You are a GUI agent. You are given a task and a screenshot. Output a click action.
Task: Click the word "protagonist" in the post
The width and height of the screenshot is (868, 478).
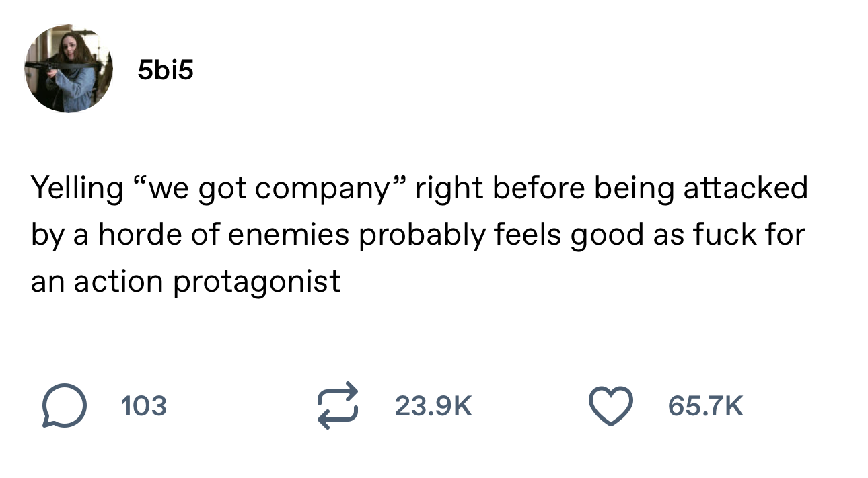point(257,282)
